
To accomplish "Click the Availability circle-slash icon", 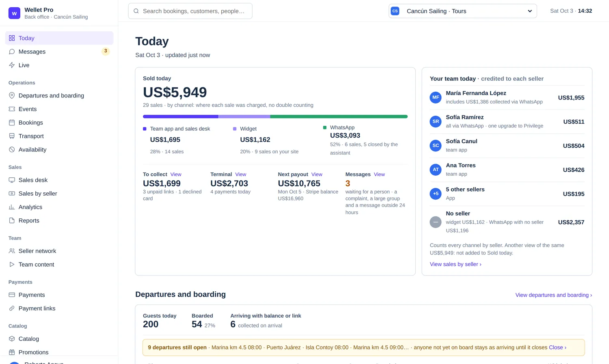I will [12, 149].
